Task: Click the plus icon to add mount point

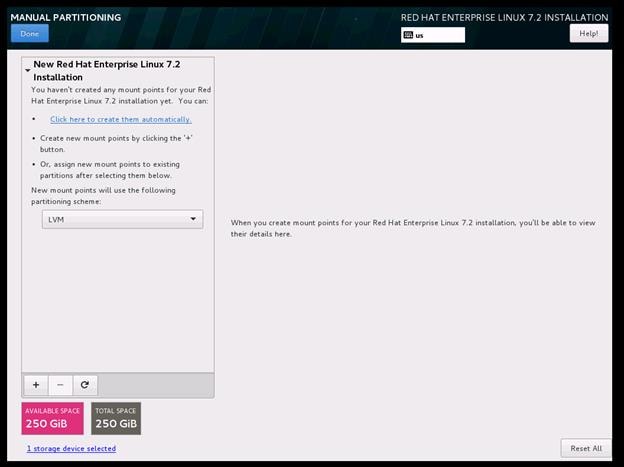Action: (36, 385)
